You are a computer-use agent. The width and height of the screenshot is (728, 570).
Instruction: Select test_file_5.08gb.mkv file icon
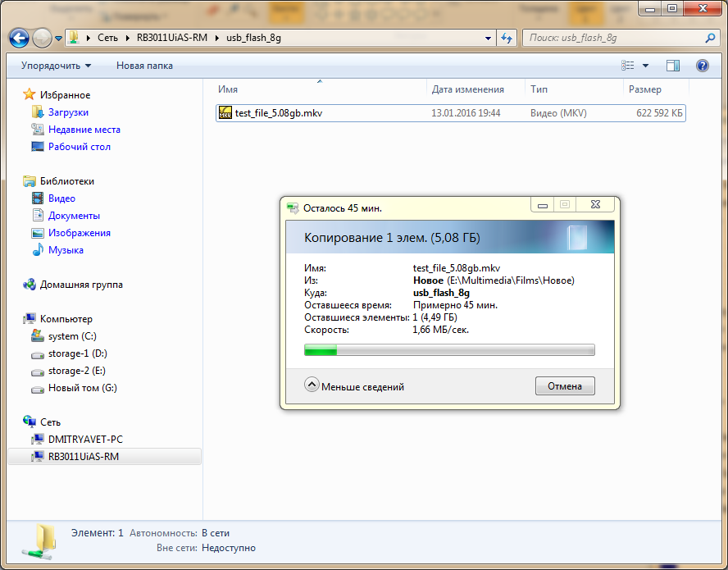click(225, 113)
